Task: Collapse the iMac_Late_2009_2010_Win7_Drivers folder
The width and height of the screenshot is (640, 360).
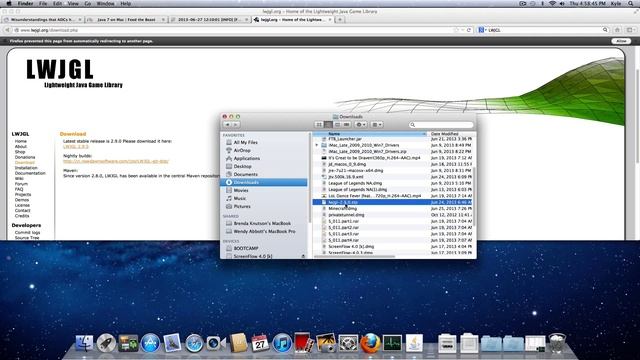Action: [x=317, y=145]
